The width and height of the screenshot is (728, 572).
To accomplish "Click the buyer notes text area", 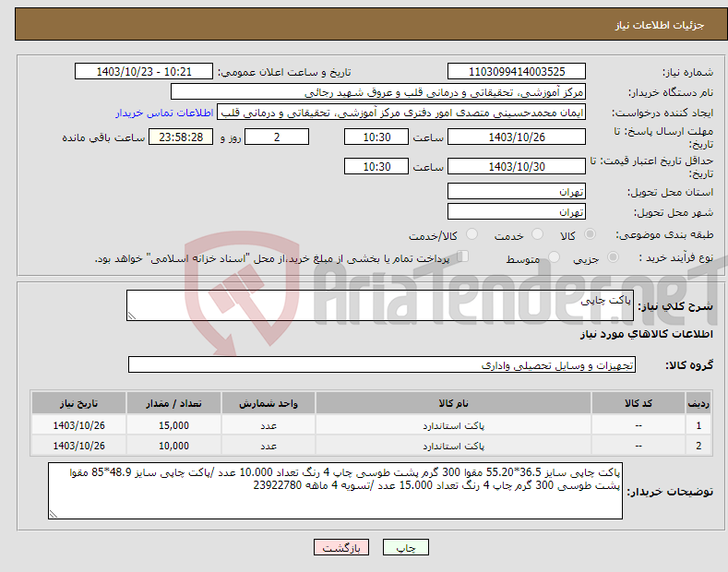I will click(335, 491).
